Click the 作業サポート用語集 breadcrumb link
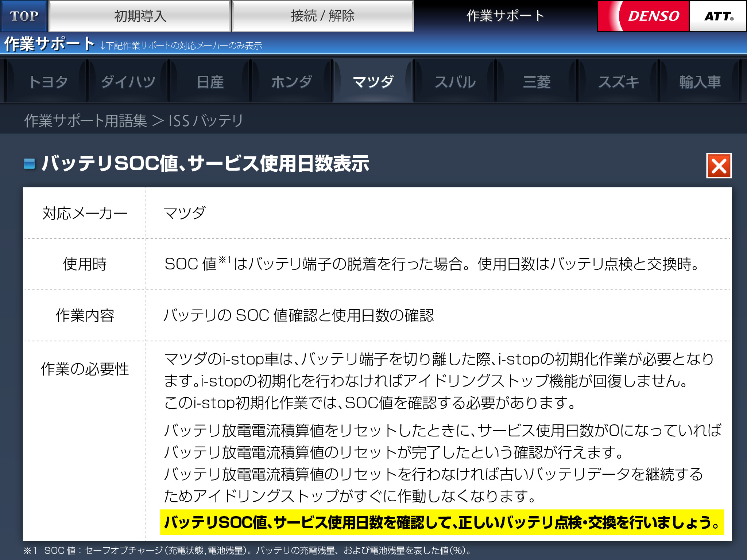This screenshot has width=747, height=560. click(85, 121)
